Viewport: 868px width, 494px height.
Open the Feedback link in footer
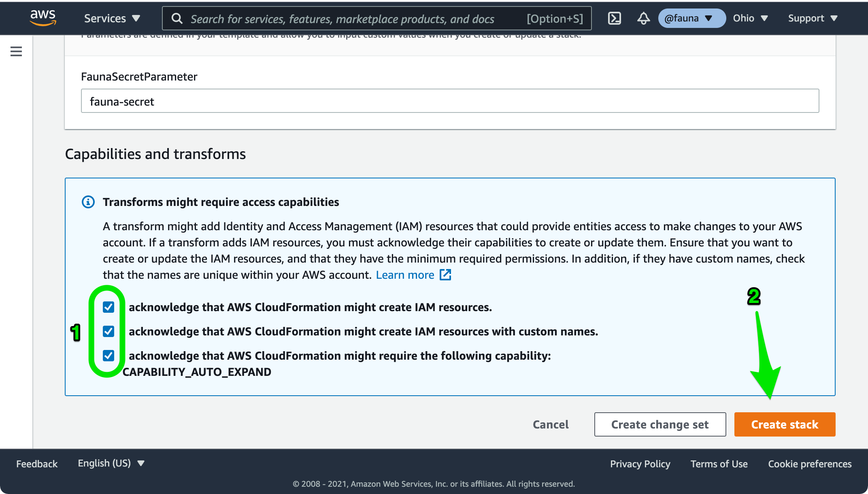(x=37, y=464)
